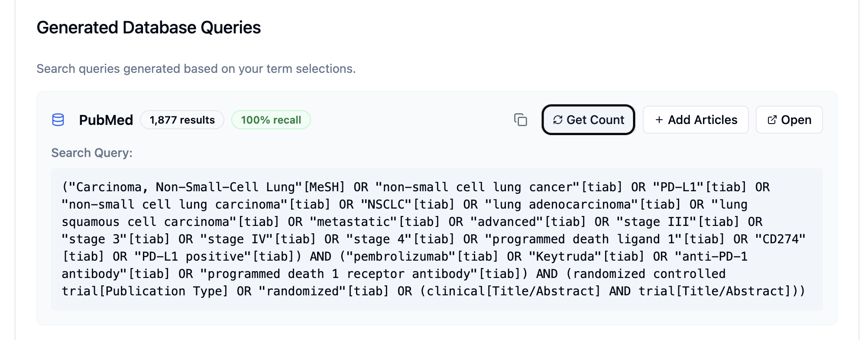The width and height of the screenshot is (868, 340).
Task: Click the blue PubMed database icon
Action: [x=58, y=120]
